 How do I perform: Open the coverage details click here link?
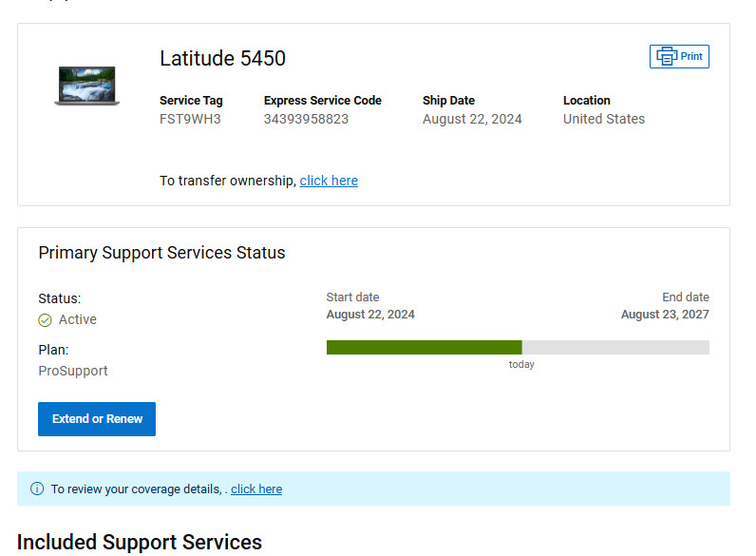coord(256,489)
